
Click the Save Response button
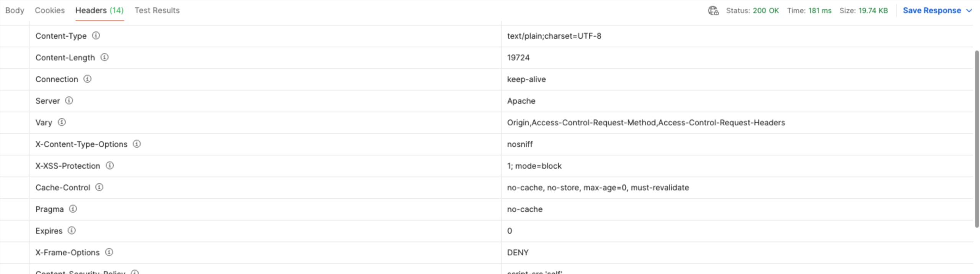click(931, 10)
